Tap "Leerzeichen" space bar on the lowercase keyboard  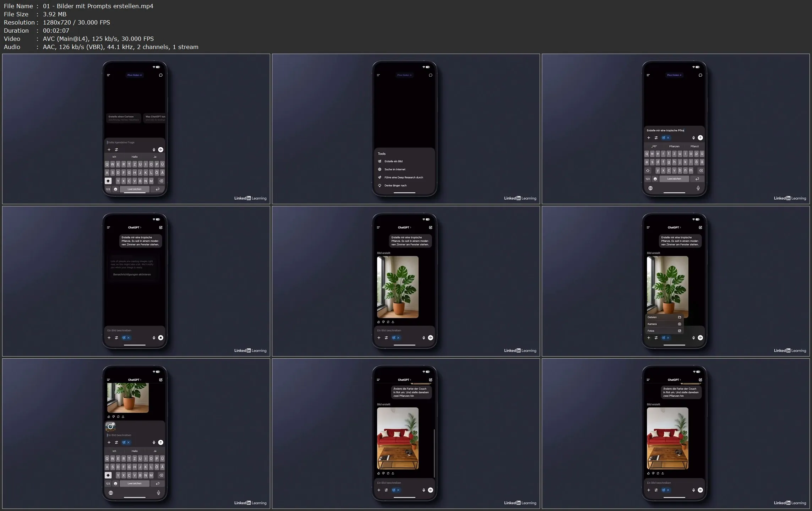point(674,179)
